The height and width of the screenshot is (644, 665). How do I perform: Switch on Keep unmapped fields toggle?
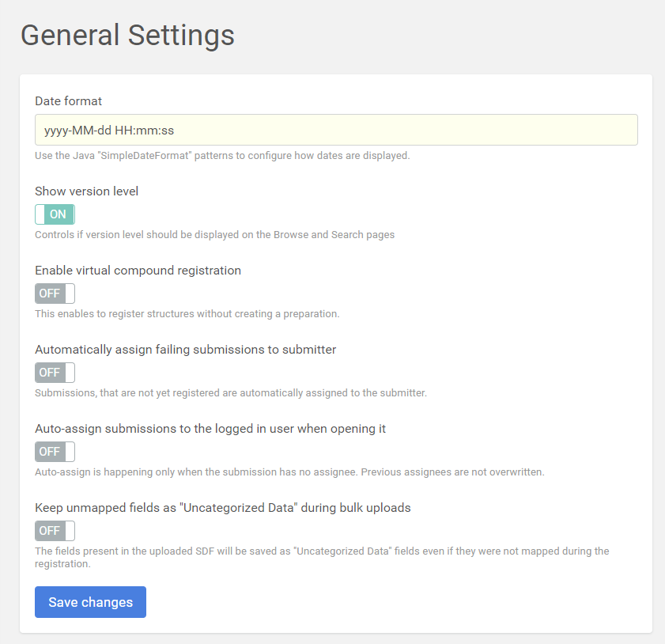tap(55, 531)
